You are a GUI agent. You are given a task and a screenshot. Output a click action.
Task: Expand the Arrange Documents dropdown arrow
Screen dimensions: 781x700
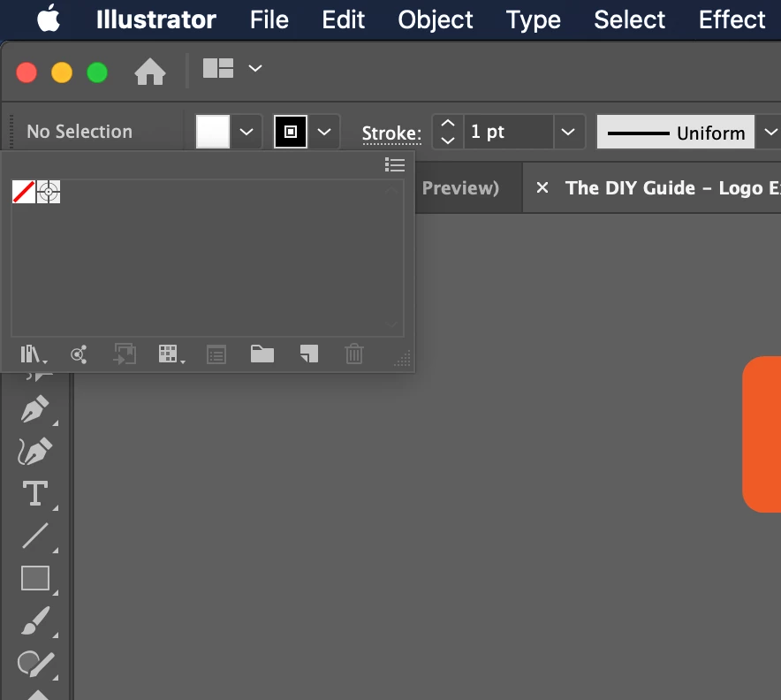[x=255, y=68]
